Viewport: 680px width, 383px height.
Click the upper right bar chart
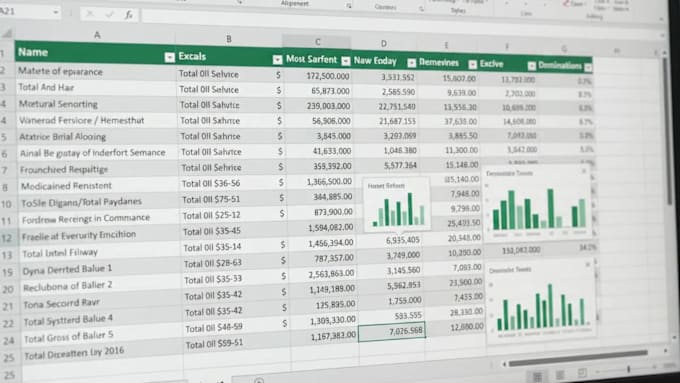click(x=537, y=203)
